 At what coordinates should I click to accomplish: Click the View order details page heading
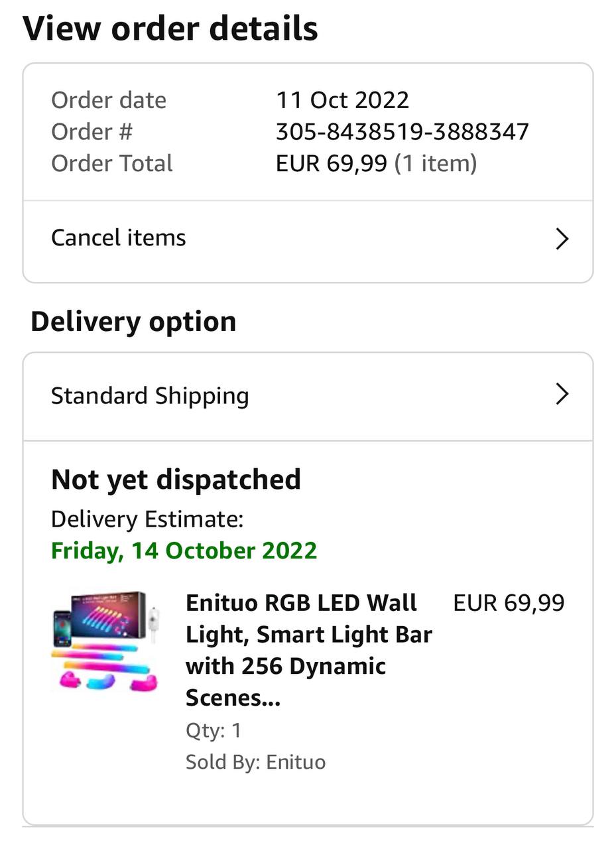click(170, 29)
